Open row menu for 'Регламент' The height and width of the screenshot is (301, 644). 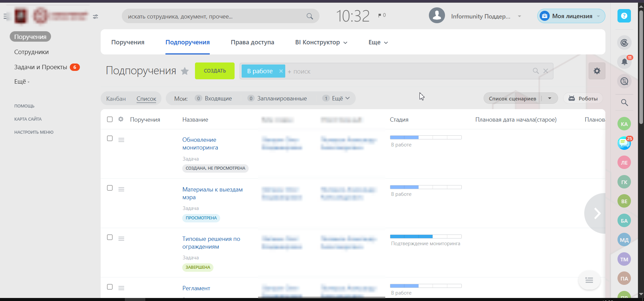tap(121, 288)
